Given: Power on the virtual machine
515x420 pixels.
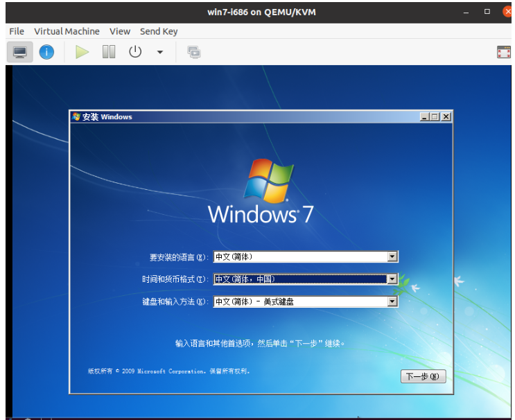Looking at the screenshot, I should tap(82, 52).
